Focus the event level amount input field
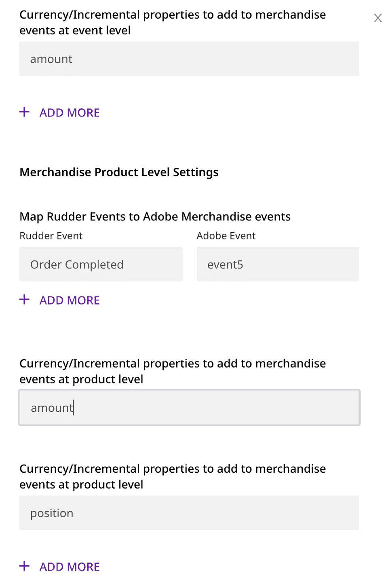This screenshot has height=588, width=388. (x=189, y=59)
